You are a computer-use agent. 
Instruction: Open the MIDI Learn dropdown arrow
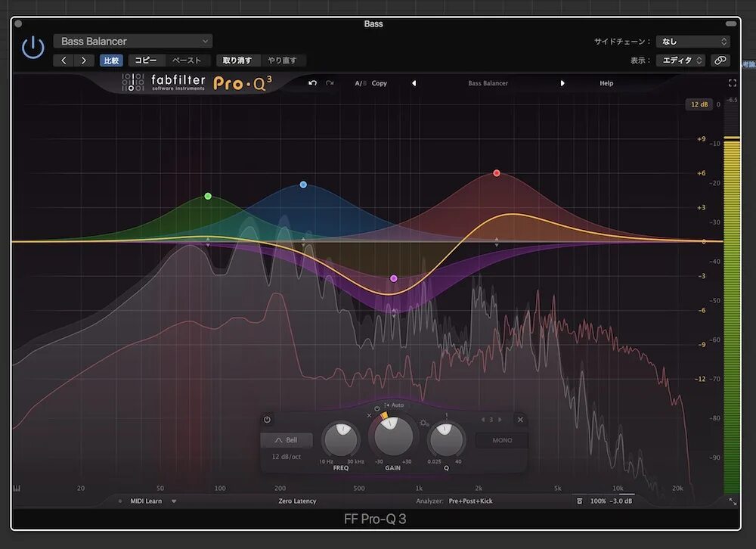click(x=174, y=501)
